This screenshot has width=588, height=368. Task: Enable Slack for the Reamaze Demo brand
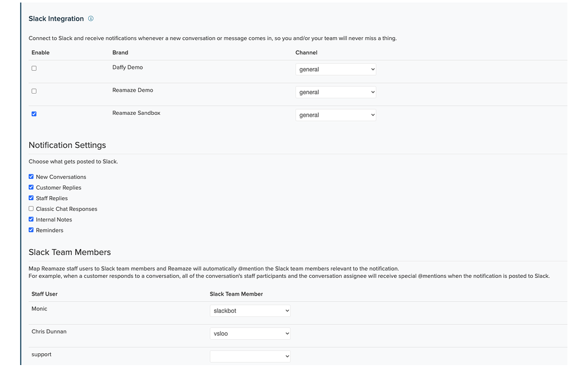[x=34, y=91]
